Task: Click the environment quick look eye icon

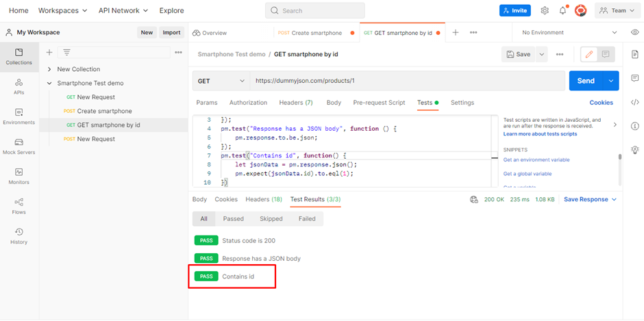Action: [x=634, y=32]
